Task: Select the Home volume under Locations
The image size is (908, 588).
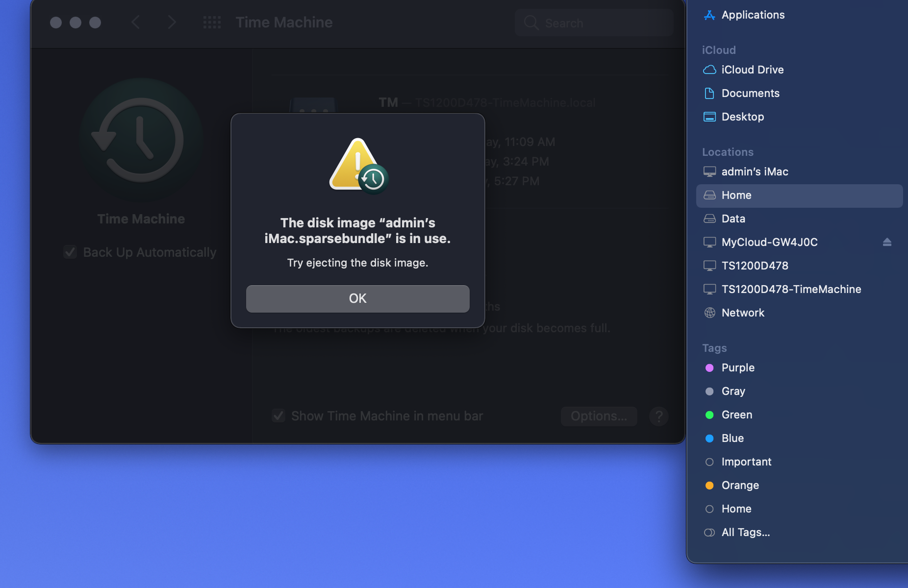Action: click(x=799, y=196)
